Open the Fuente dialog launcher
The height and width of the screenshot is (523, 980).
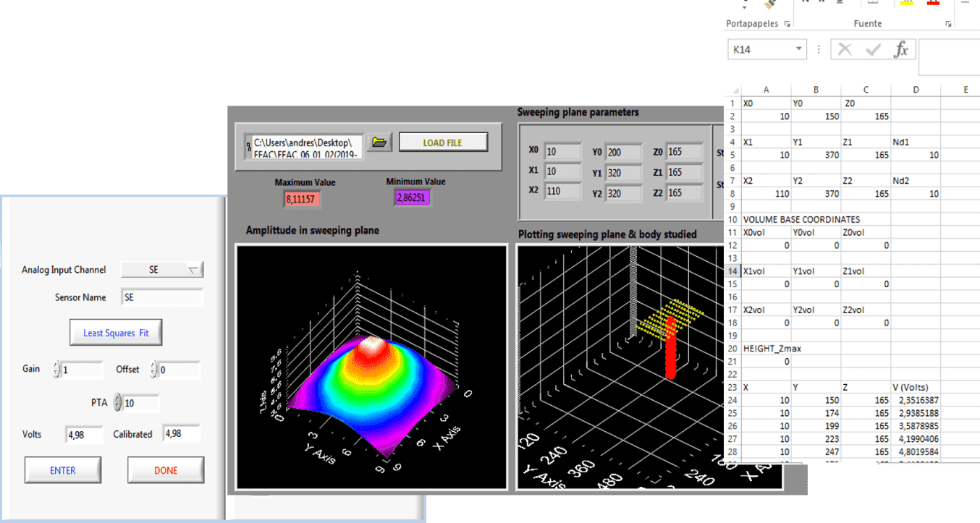[x=948, y=24]
